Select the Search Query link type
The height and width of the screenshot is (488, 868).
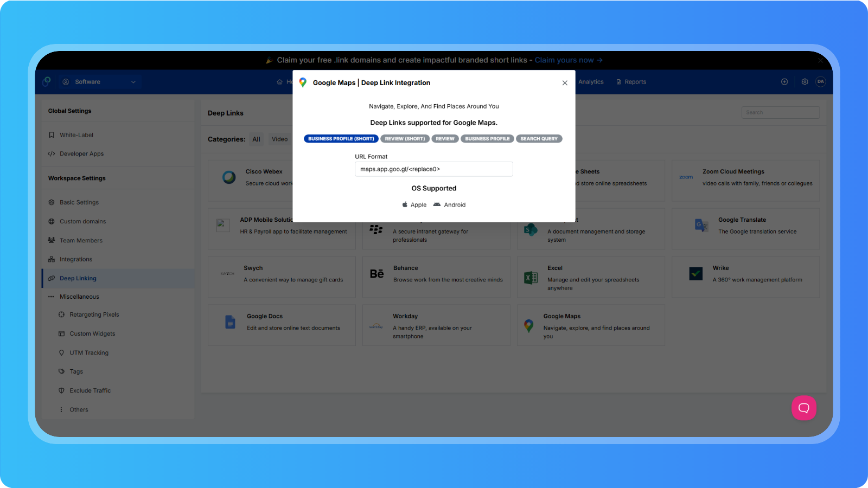pos(539,139)
